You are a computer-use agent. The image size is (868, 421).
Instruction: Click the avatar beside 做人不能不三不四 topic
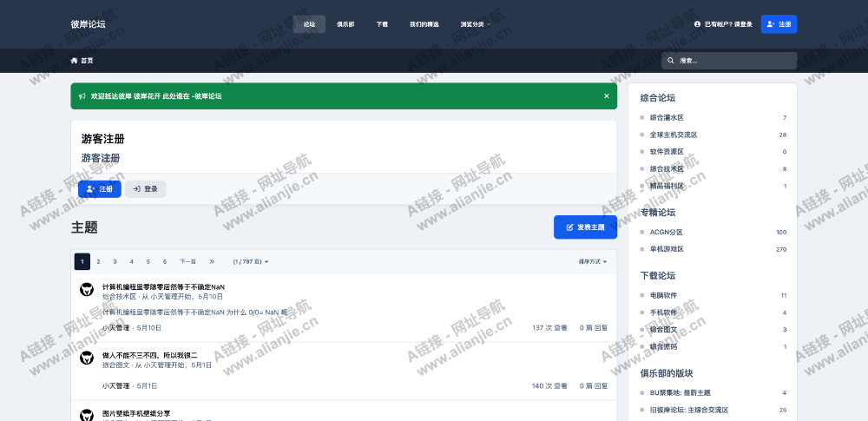pos(87,358)
